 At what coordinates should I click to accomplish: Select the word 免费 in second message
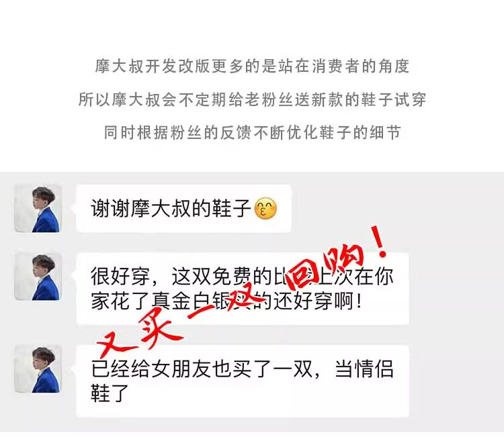click(232, 276)
